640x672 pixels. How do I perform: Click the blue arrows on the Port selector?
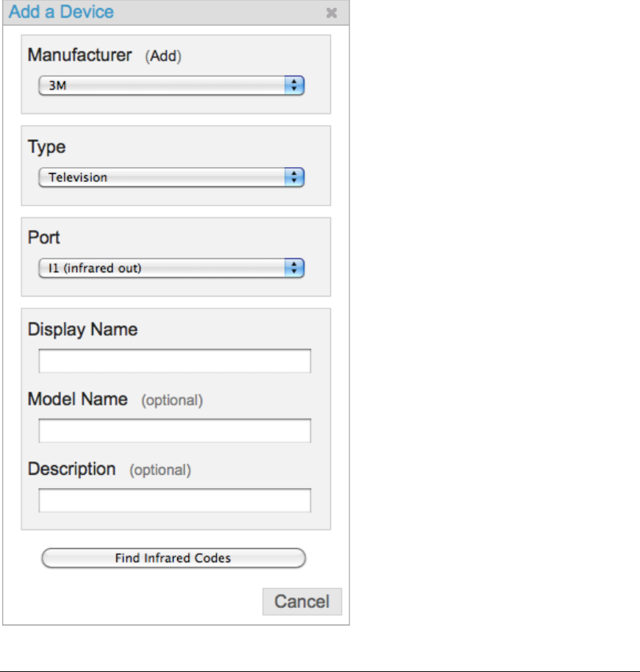click(294, 268)
